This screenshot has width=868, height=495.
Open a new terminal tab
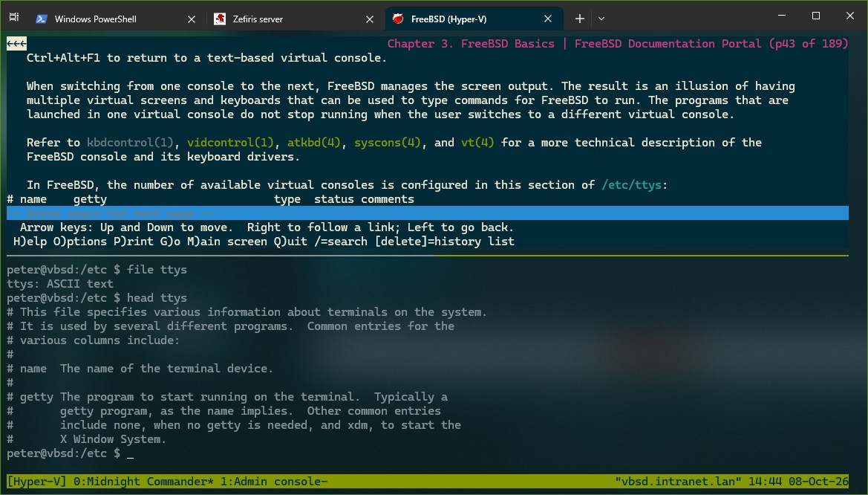(x=580, y=19)
